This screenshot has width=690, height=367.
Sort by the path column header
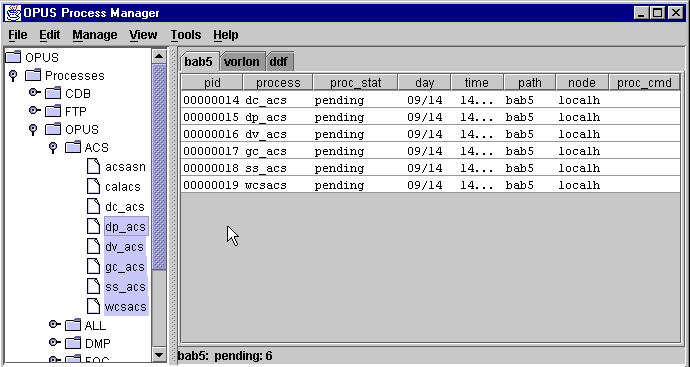[x=530, y=83]
